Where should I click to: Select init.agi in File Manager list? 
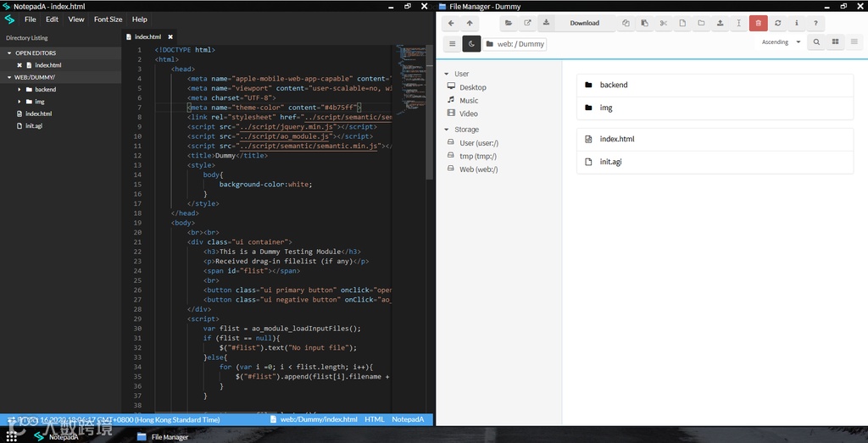715,162
